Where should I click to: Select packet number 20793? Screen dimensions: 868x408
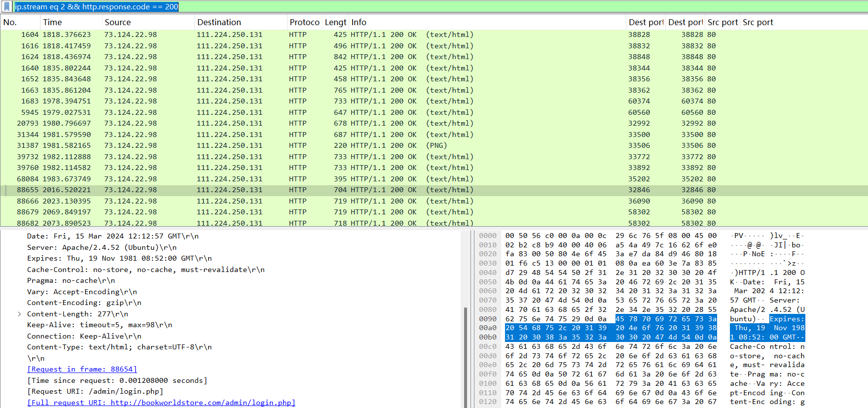pyautogui.click(x=434, y=123)
